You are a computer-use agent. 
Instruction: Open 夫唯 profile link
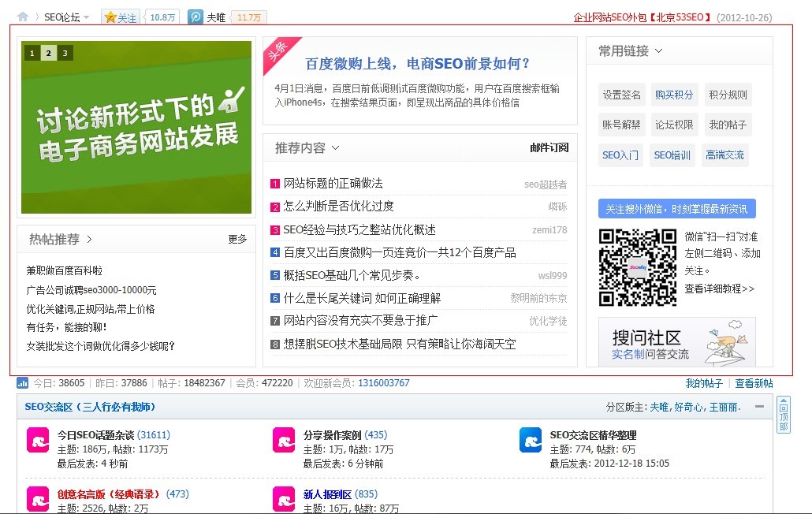[x=216, y=17]
